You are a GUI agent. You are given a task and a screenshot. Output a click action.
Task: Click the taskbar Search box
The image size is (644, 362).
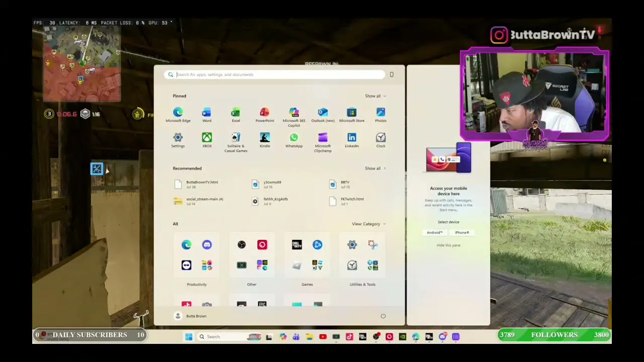229,337
